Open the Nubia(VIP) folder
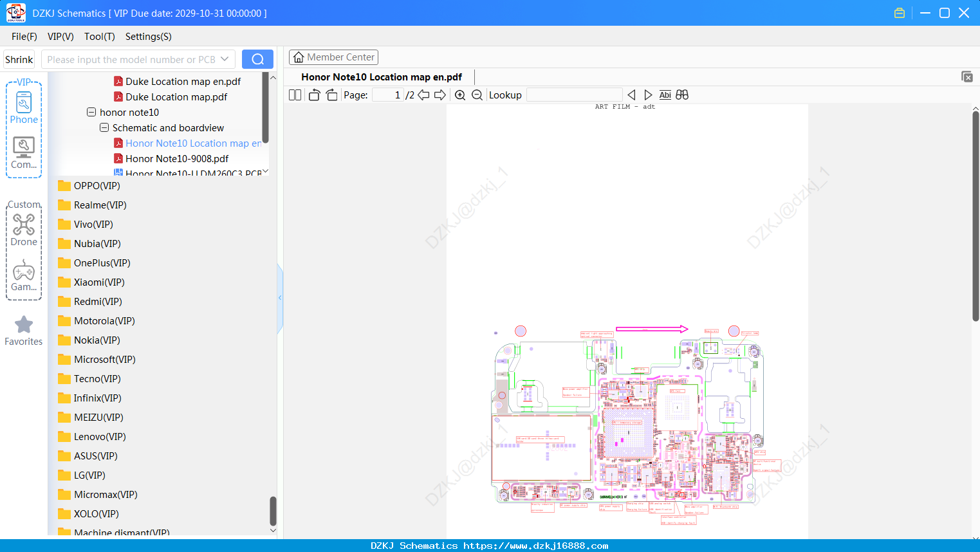Image resolution: width=980 pixels, height=552 pixels. (x=89, y=243)
